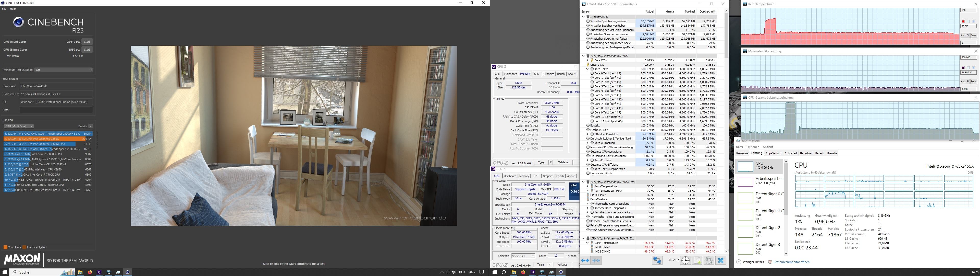Expand the Kern-Temperaturen row in HWiNFO

pyautogui.click(x=588, y=186)
